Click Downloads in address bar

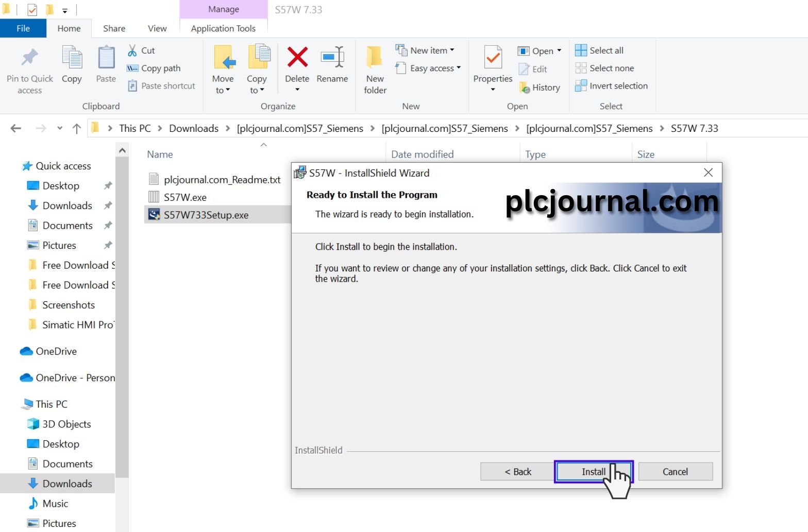click(x=194, y=128)
